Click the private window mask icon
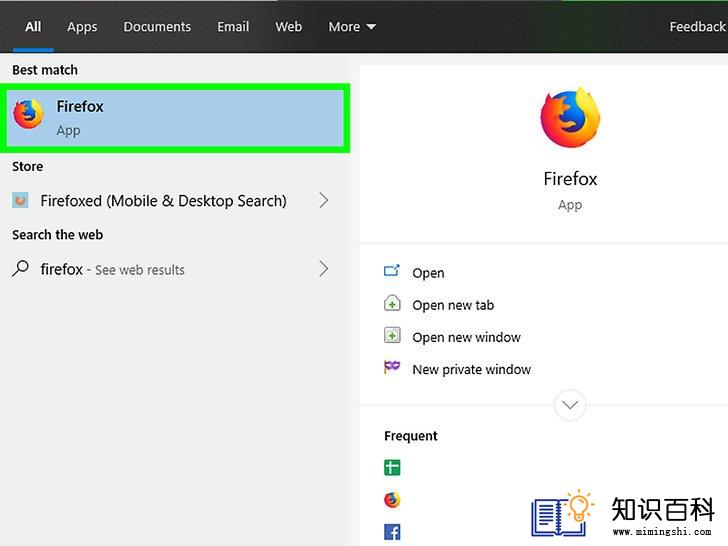This screenshot has height=546, width=728. (392, 367)
